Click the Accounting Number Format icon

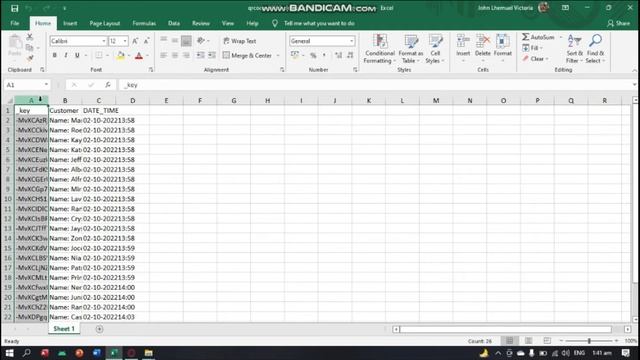(295, 55)
